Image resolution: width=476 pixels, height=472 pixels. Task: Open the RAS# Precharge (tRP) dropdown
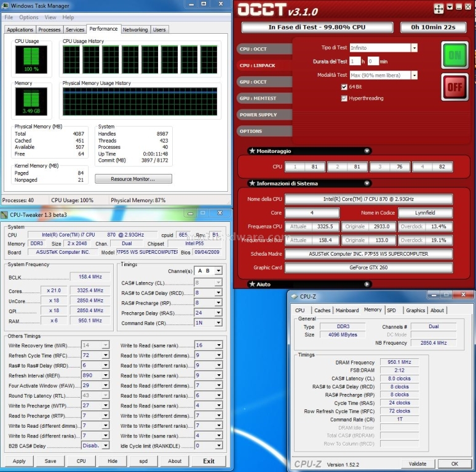pos(218,303)
